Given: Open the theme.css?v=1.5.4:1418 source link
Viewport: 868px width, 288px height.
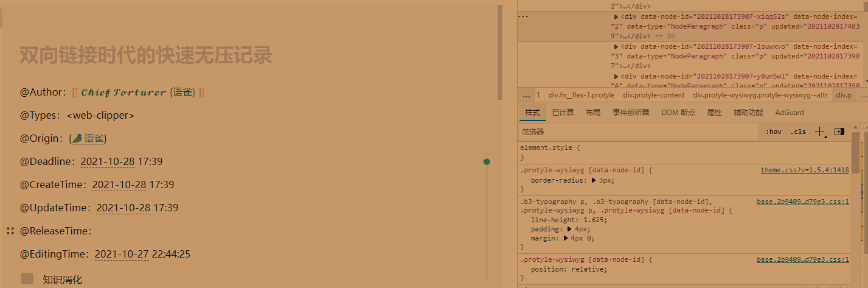Looking at the screenshot, I should (805, 170).
